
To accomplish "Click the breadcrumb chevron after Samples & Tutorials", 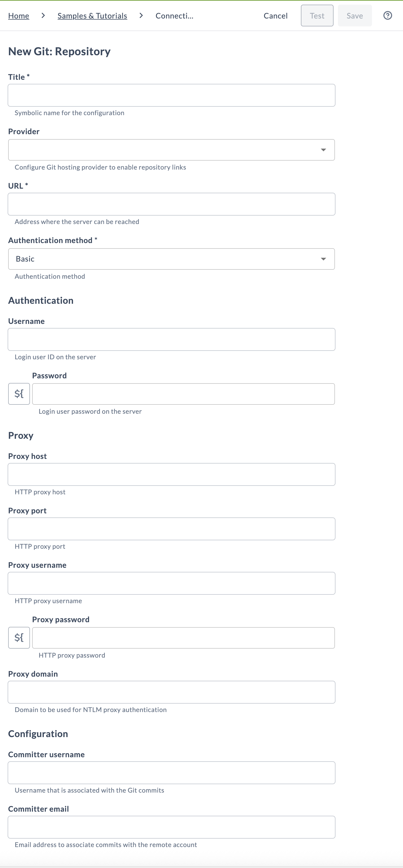I will click(141, 15).
